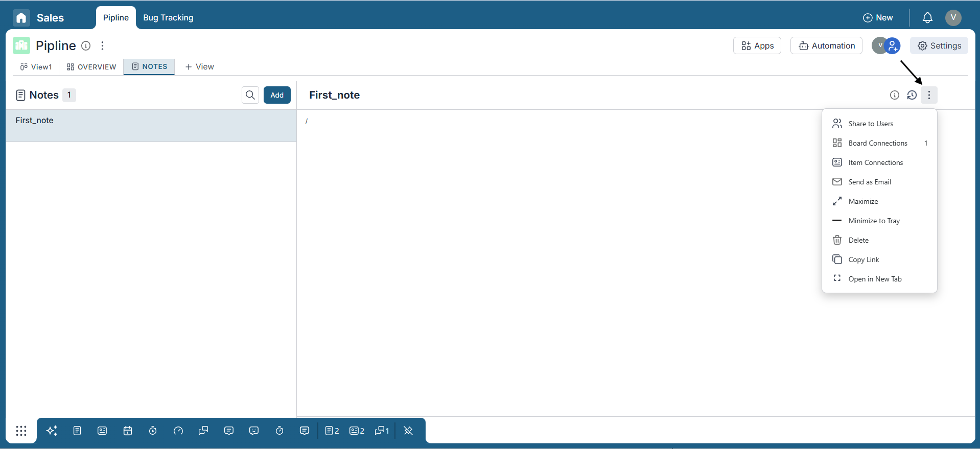Image resolution: width=980 pixels, height=449 pixels.
Task: Open the apps grid launcher
Action: click(21, 431)
